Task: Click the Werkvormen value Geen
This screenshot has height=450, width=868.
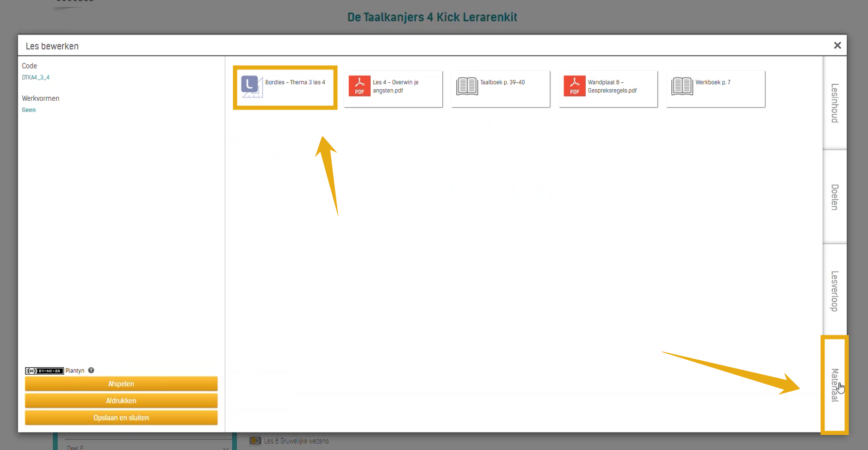Action: pos(29,110)
